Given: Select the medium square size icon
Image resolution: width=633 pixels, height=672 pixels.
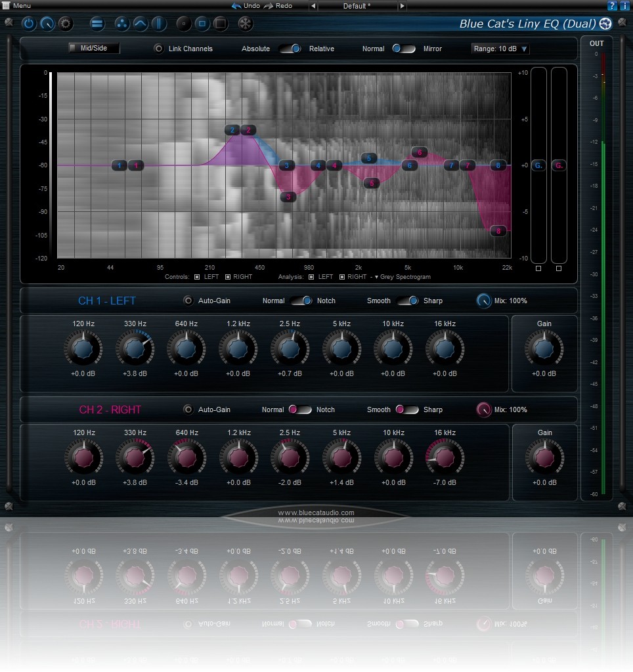Looking at the screenshot, I should pyautogui.click(x=202, y=24).
